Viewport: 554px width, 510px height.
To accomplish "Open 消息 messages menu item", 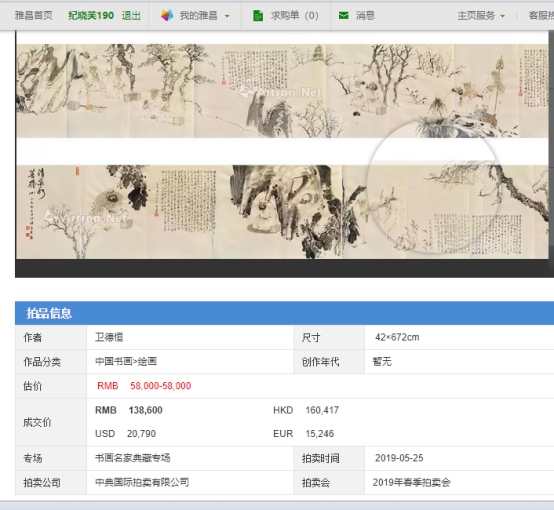I will 365,16.
